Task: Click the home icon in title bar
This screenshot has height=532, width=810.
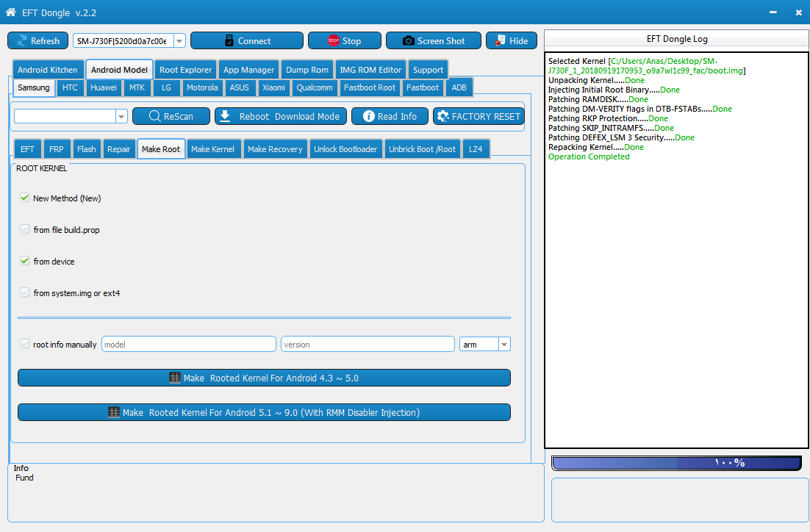Action: pyautogui.click(x=11, y=12)
